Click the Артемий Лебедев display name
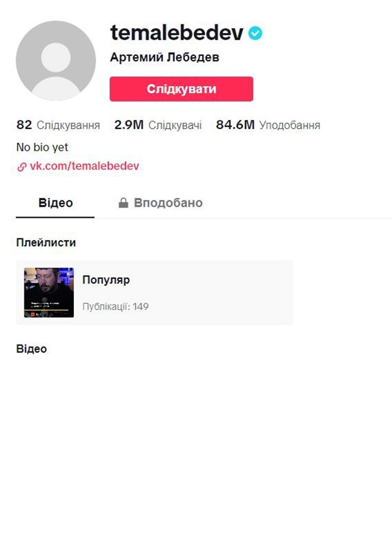 tap(165, 57)
